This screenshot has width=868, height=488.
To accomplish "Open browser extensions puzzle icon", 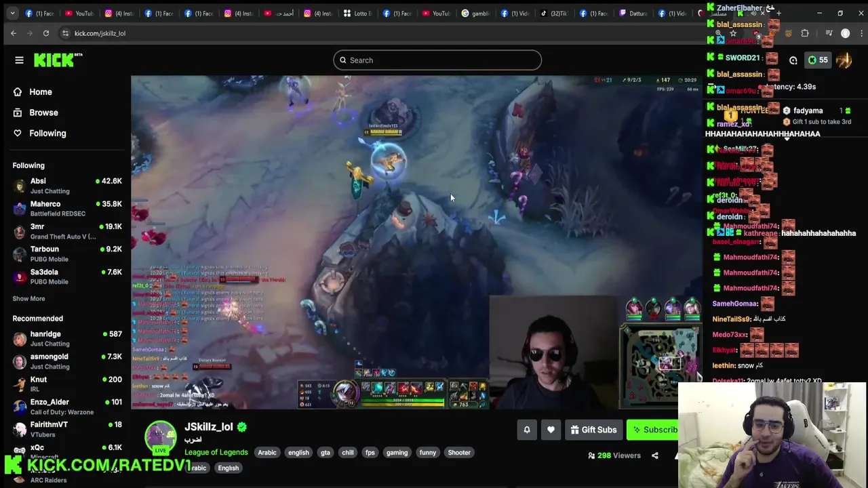I will (x=805, y=33).
